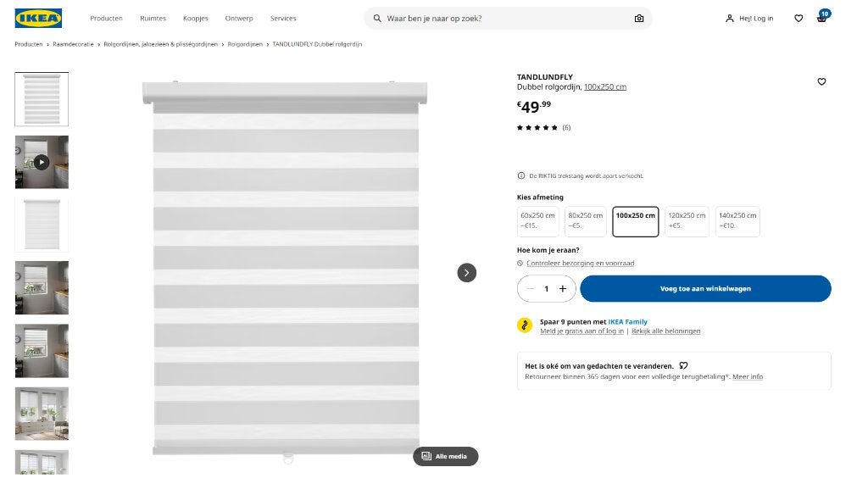Select third plain white blind thumbnail
Viewport: 868px width, 495px height.
[42, 225]
